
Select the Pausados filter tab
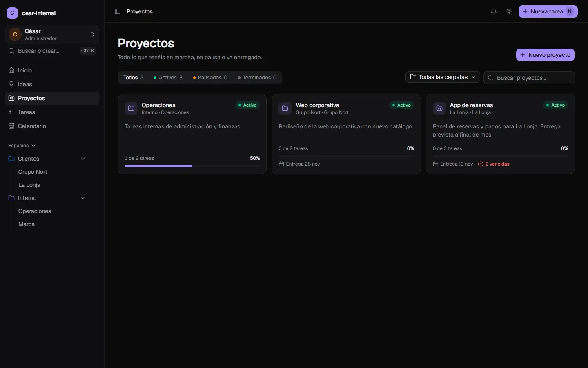coord(210,78)
